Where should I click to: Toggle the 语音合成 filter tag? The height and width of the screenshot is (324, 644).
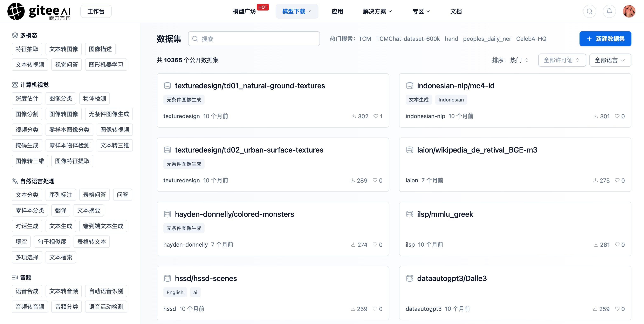pos(27,291)
